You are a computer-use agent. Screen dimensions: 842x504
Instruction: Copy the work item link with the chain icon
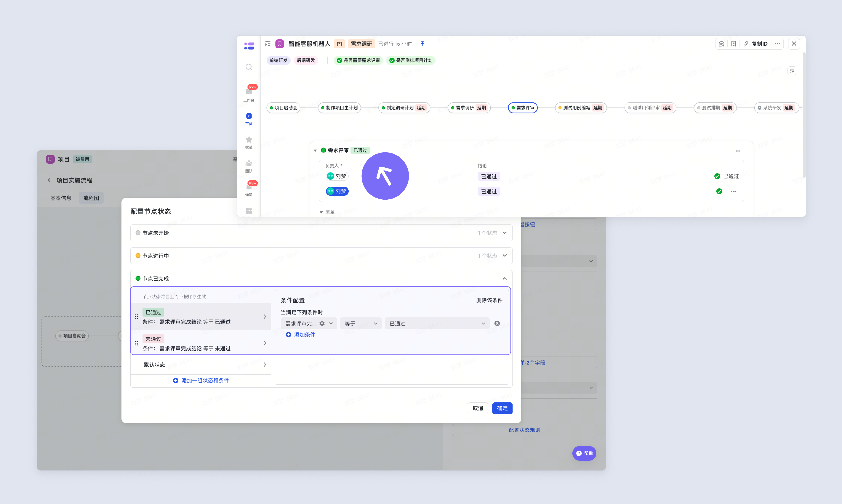click(746, 44)
